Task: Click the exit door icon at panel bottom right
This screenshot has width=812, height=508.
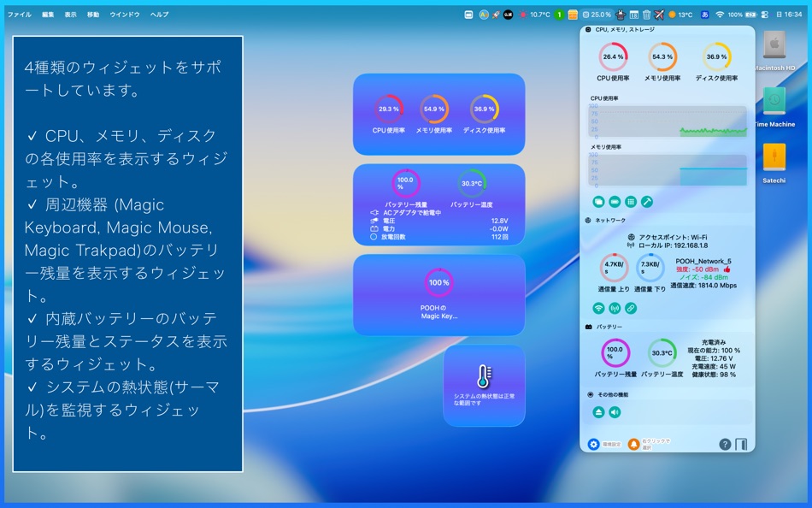Action: point(741,444)
